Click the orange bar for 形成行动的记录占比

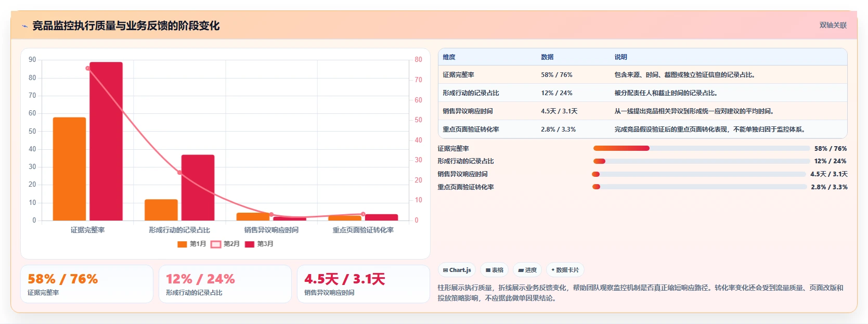[x=161, y=210]
